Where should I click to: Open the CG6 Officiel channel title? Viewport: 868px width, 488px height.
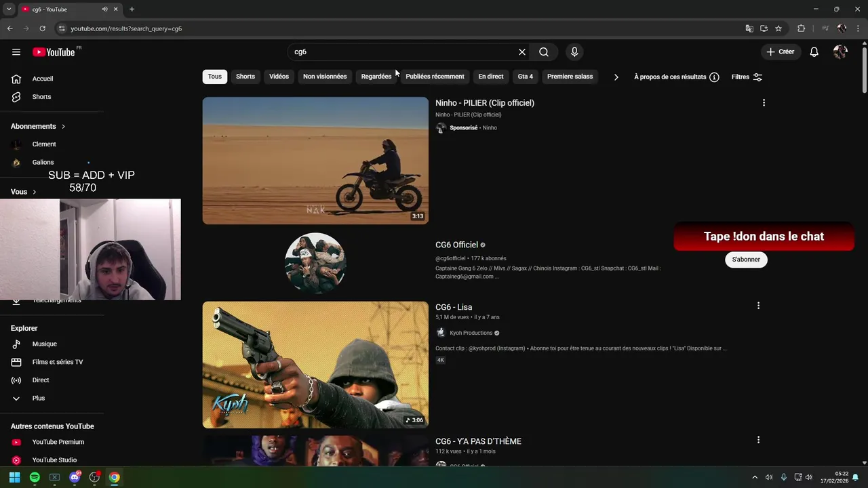(457, 245)
